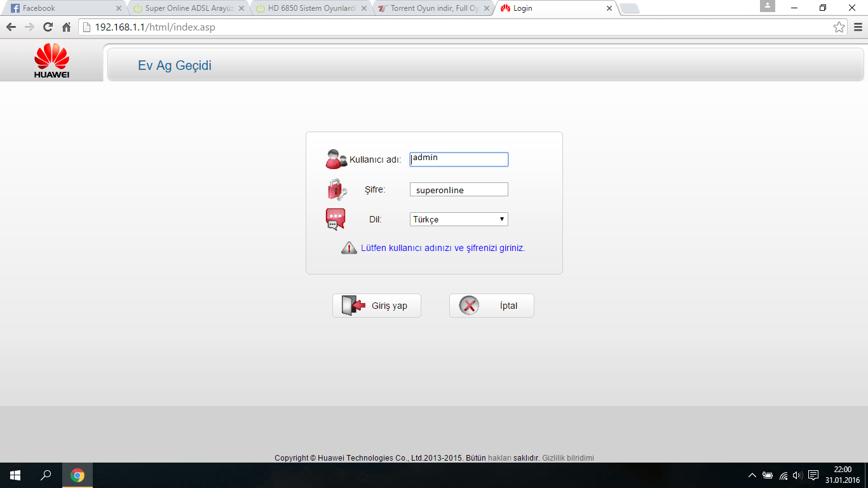Minimize the Chrome window
The image size is (868, 488).
click(794, 8)
